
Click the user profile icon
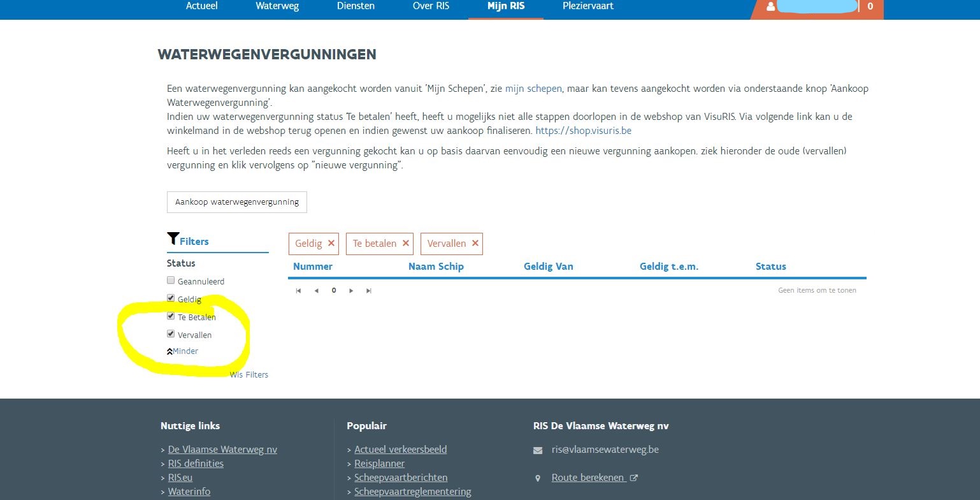771,6
